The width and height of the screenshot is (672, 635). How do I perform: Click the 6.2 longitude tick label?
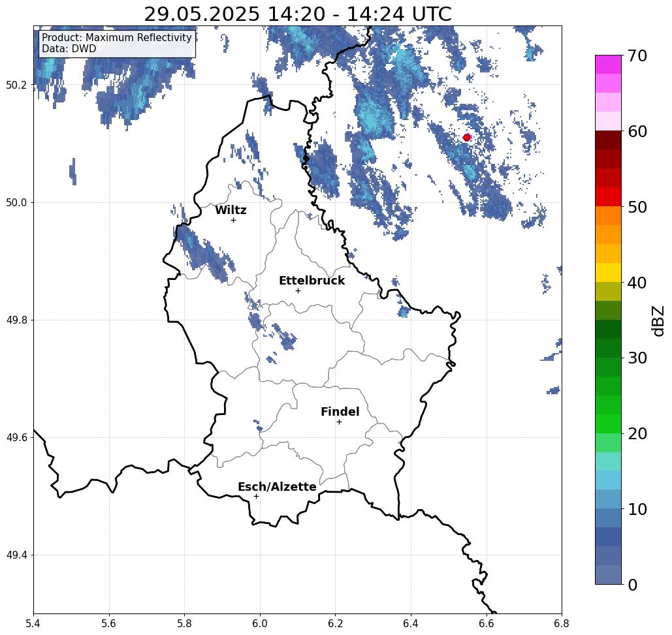coord(336,623)
